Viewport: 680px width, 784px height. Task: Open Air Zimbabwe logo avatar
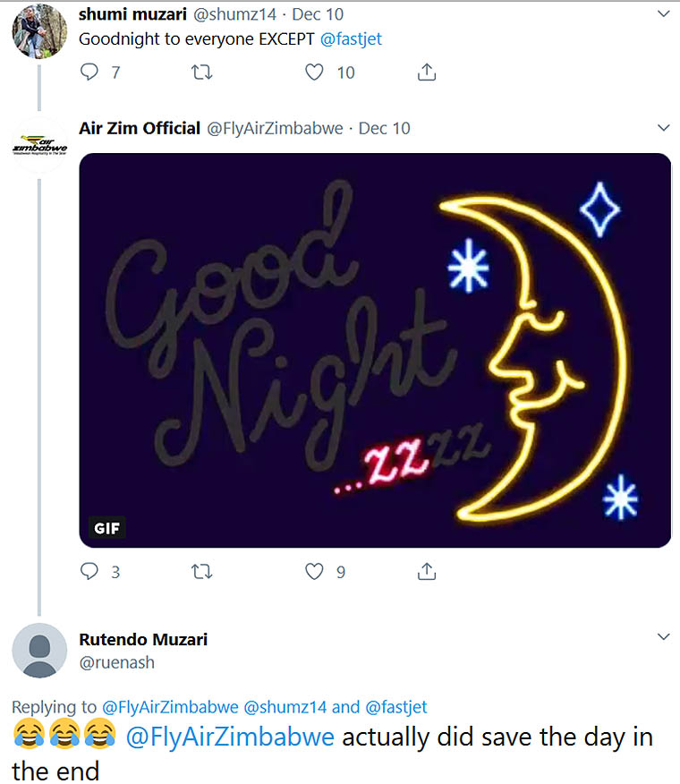pyautogui.click(x=39, y=146)
